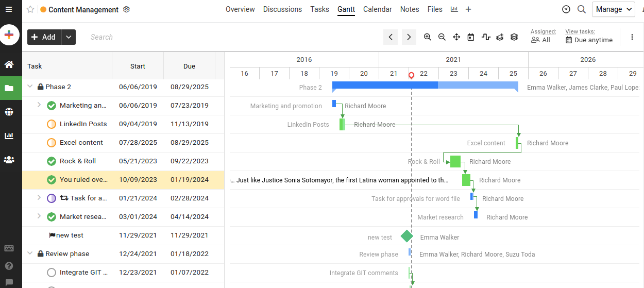
Task: Click the Add task button
Action: [x=44, y=37]
